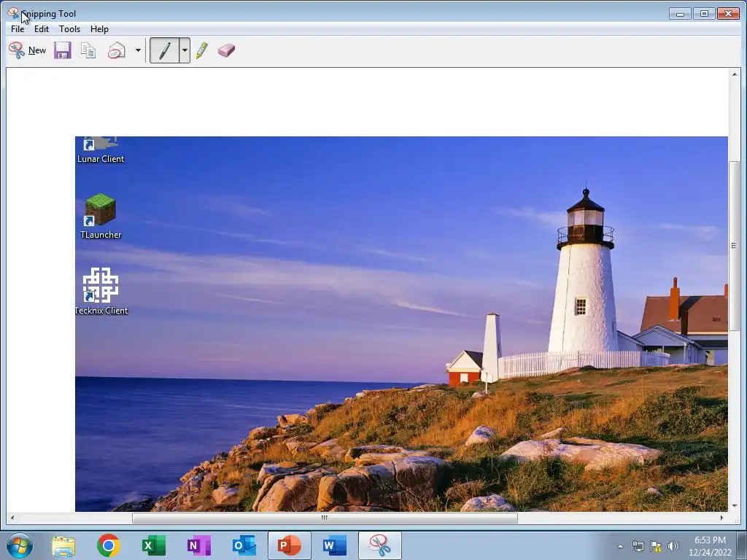The height and width of the screenshot is (560, 747).
Task: Open the File menu
Action: [18, 29]
